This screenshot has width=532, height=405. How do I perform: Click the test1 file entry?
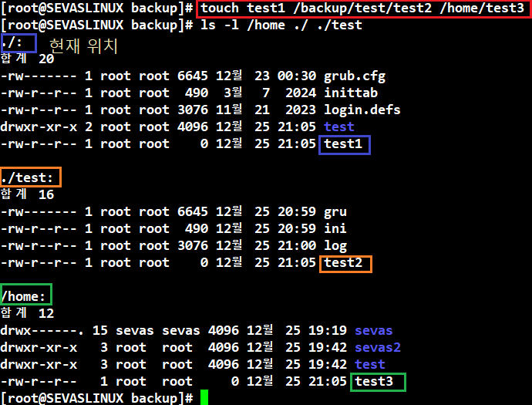tap(343, 144)
